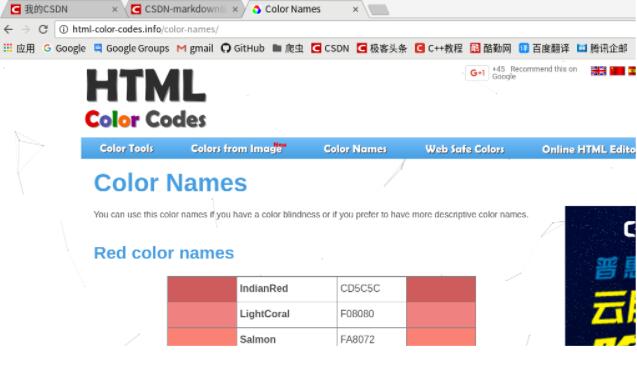Open Colors from Image menu item
The image size is (637, 384).
click(238, 148)
